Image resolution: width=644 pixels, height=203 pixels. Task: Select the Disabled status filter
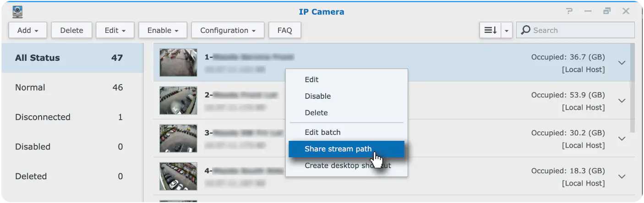click(72, 147)
